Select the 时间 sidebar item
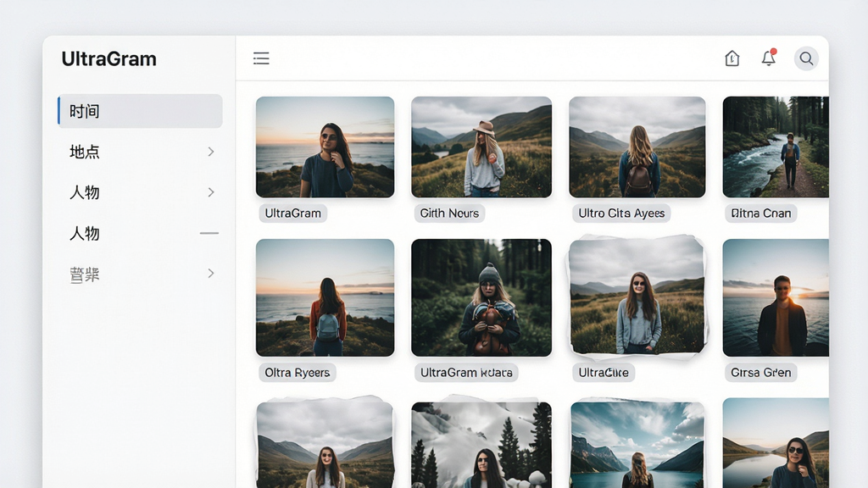This screenshot has height=488, width=868. (x=141, y=111)
